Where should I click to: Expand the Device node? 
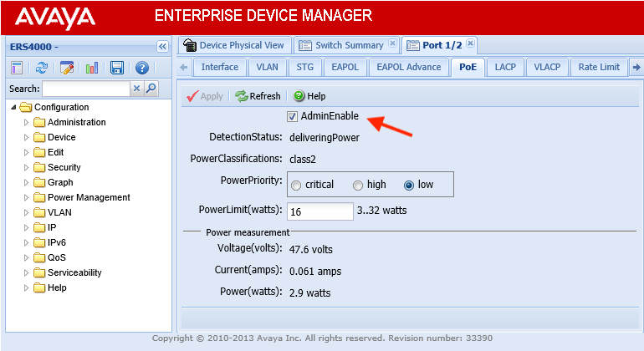[26, 138]
